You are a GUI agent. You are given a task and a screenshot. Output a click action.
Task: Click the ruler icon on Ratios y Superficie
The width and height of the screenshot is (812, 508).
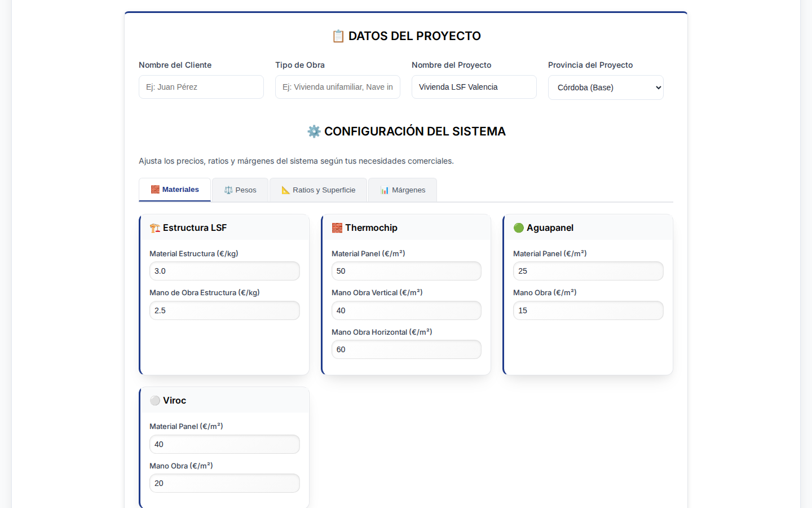pos(285,190)
